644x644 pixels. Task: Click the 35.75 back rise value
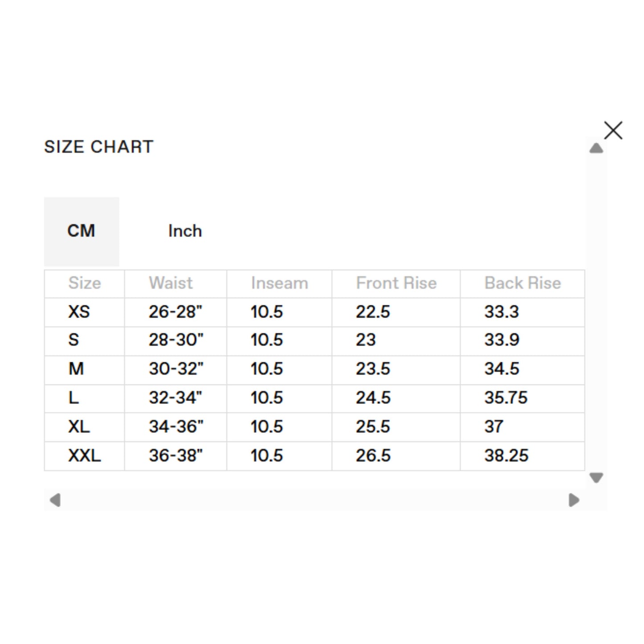[506, 398]
